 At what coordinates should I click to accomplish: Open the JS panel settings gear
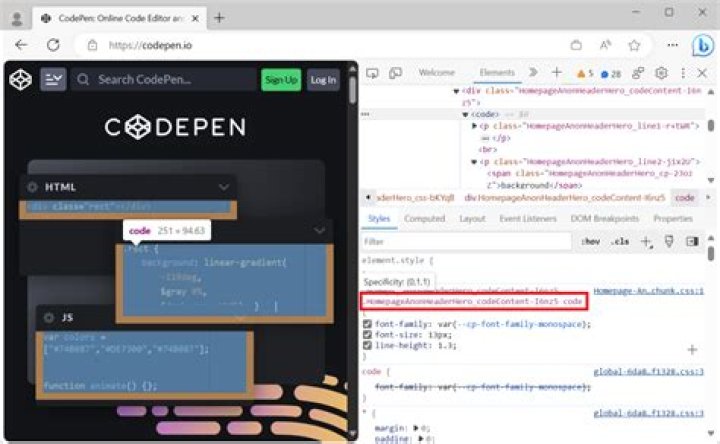[49, 317]
